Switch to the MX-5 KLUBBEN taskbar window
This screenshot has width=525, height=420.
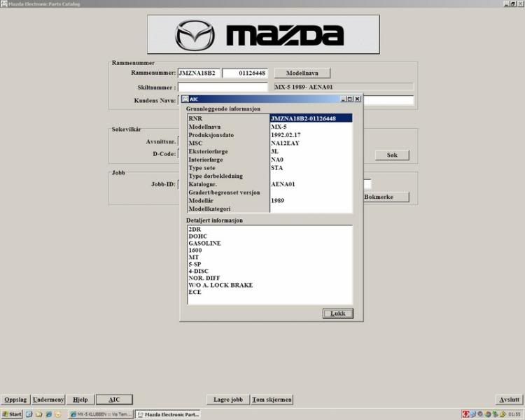pyautogui.click(x=101, y=414)
